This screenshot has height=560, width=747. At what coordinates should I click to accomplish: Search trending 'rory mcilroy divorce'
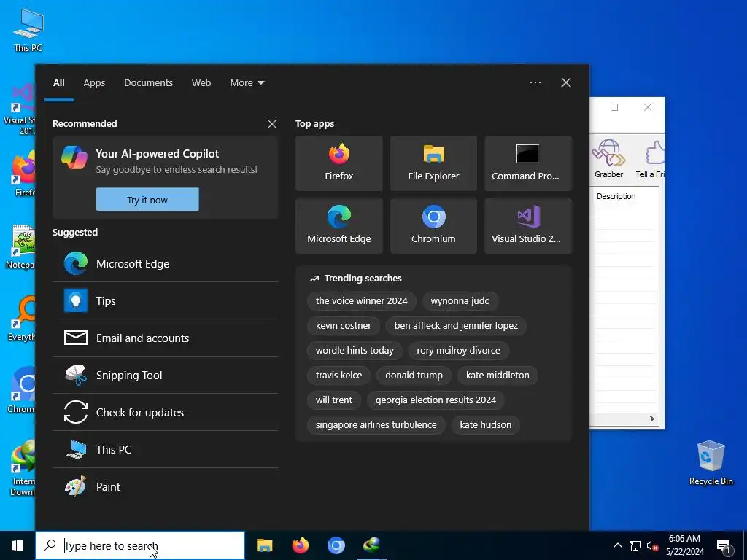pos(458,351)
